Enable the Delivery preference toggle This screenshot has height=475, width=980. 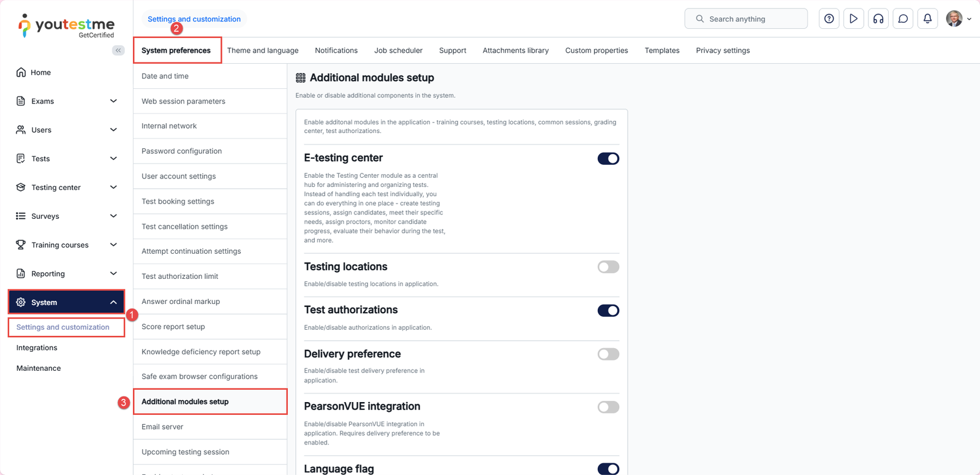point(608,354)
